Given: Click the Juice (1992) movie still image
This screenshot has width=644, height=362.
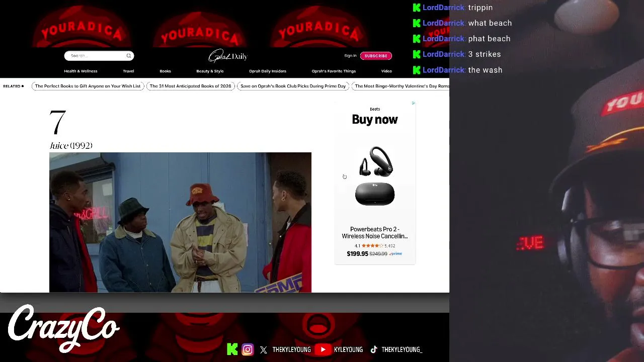Looking at the screenshot, I should coord(180,222).
